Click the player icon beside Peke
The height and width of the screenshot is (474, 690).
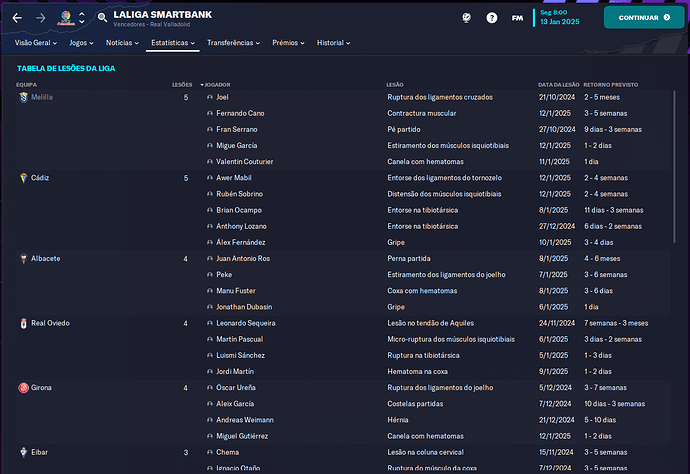pos(210,275)
